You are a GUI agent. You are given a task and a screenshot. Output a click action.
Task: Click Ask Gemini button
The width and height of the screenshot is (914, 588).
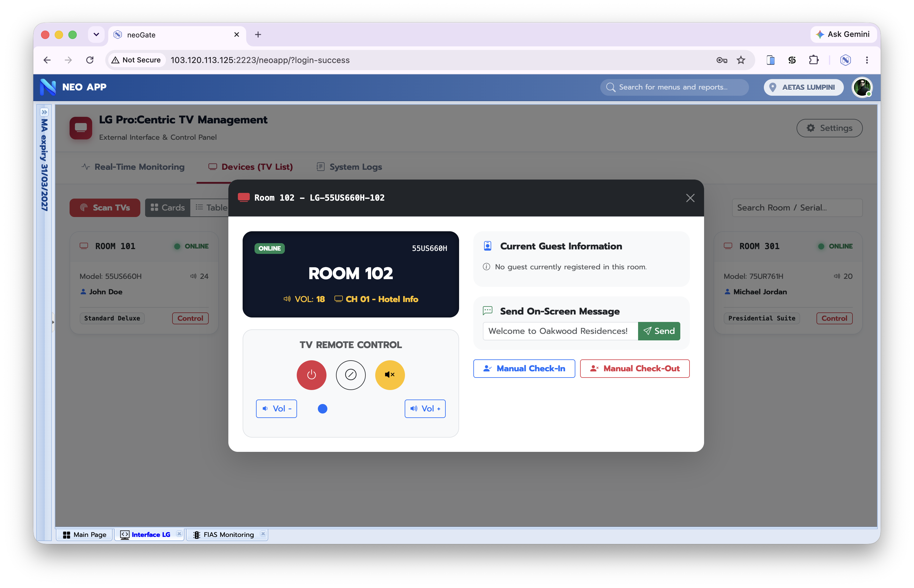coord(844,34)
